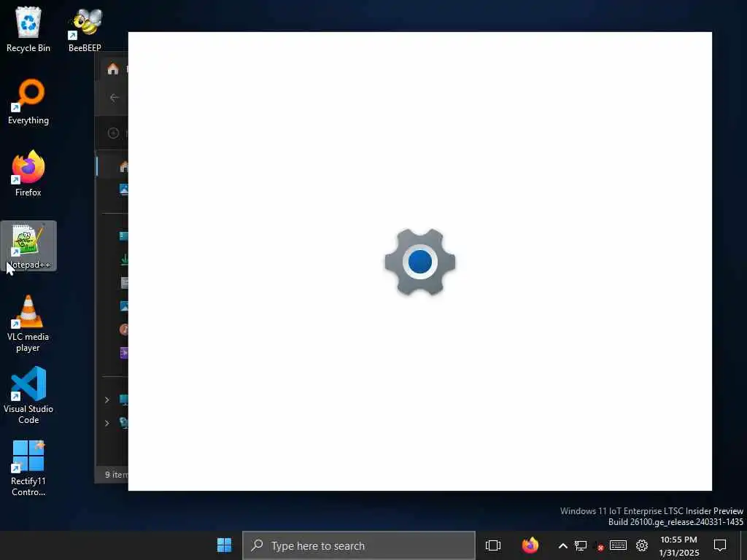Click the New plus icon in File Explorer
Image resolution: width=747 pixels, height=560 pixels.
[113, 133]
